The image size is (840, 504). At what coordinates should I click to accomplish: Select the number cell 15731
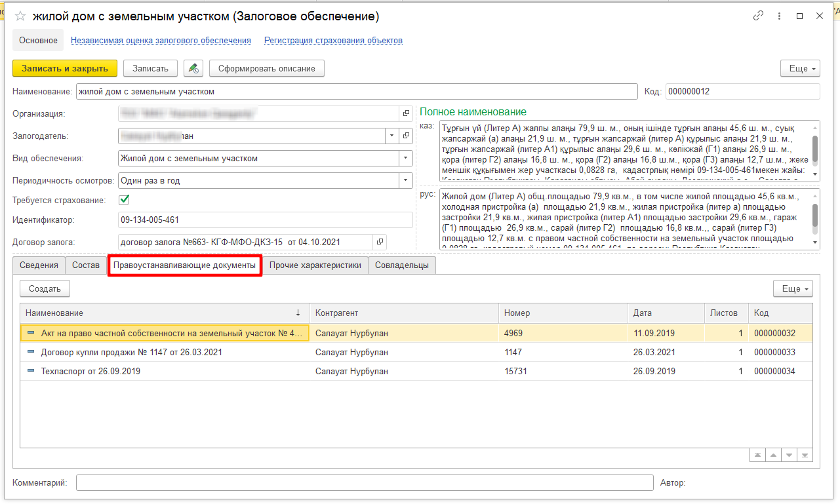(x=563, y=371)
